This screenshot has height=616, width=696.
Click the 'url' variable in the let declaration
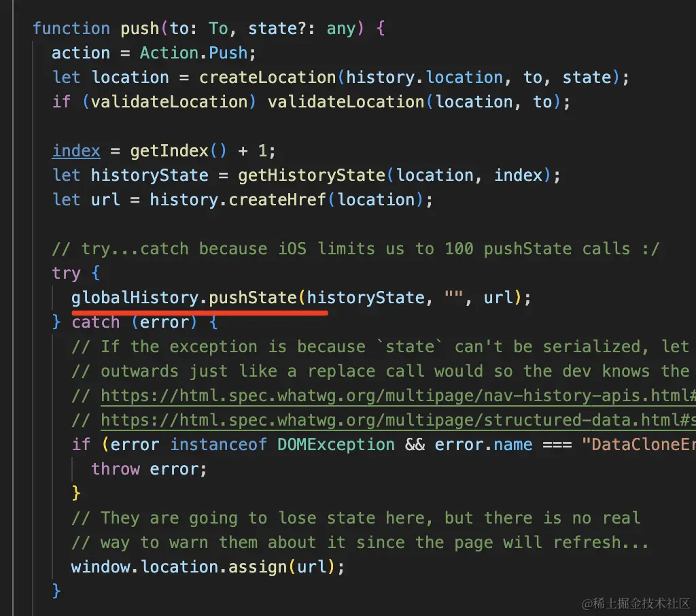105,199
